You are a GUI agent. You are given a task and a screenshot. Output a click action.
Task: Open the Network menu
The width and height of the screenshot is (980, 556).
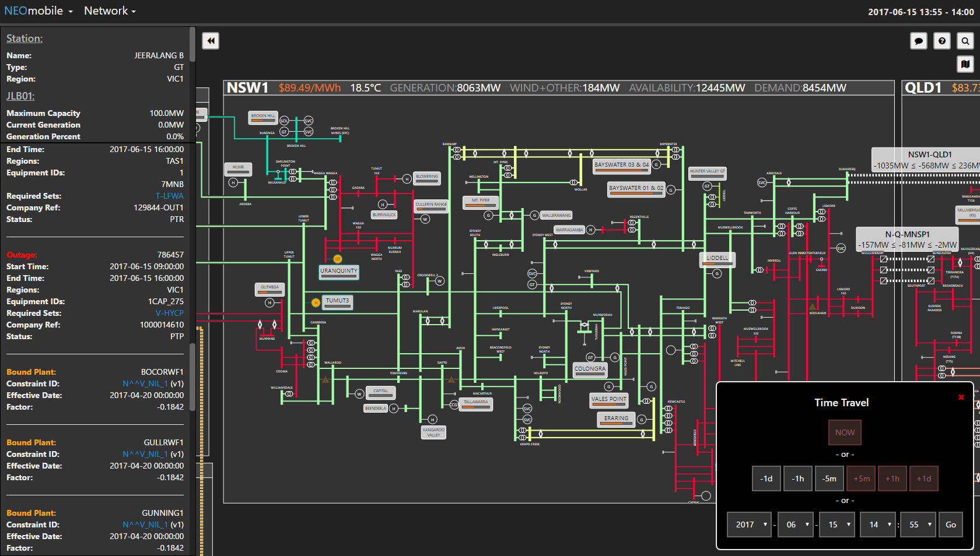click(x=110, y=11)
